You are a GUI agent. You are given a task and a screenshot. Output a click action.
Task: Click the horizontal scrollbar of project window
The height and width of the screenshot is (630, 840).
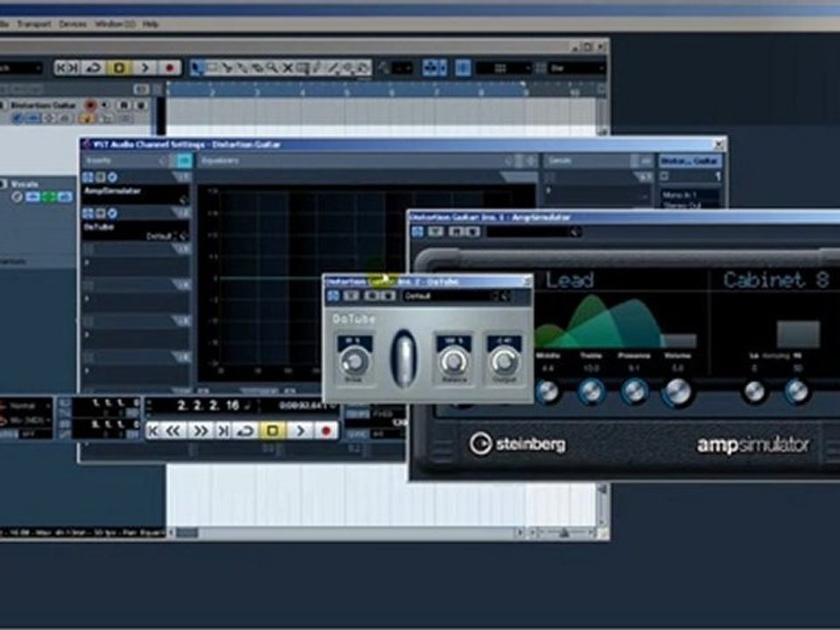click(344, 533)
